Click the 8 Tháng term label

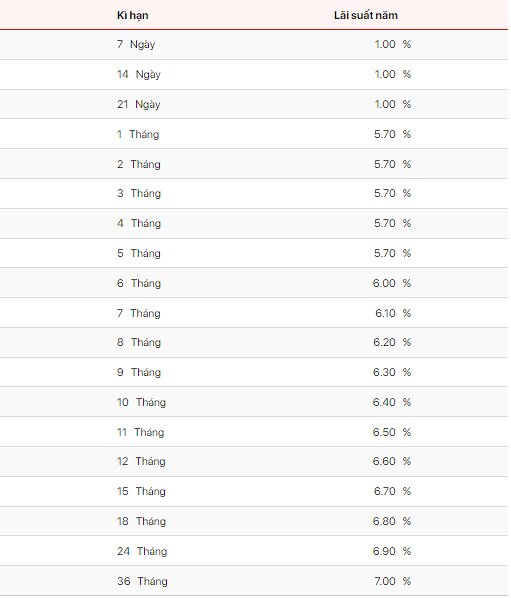(139, 342)
